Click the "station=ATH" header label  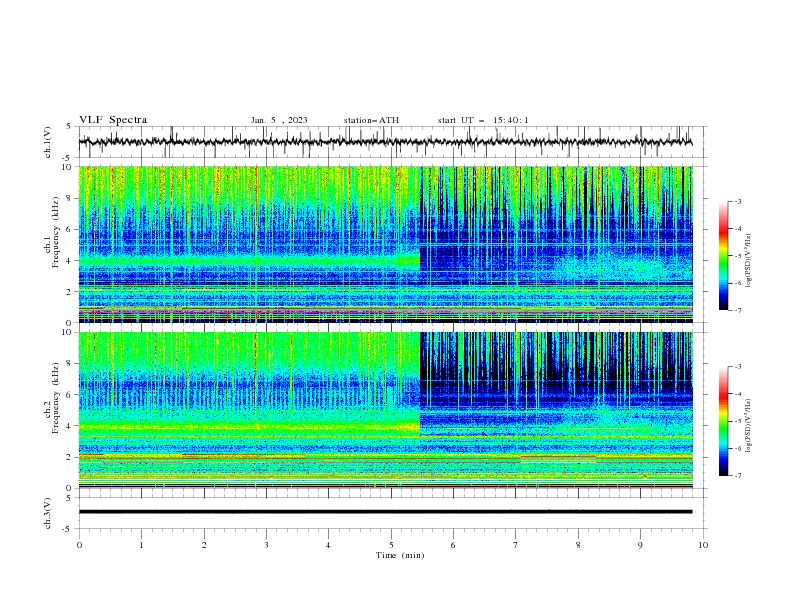[371, 120]
